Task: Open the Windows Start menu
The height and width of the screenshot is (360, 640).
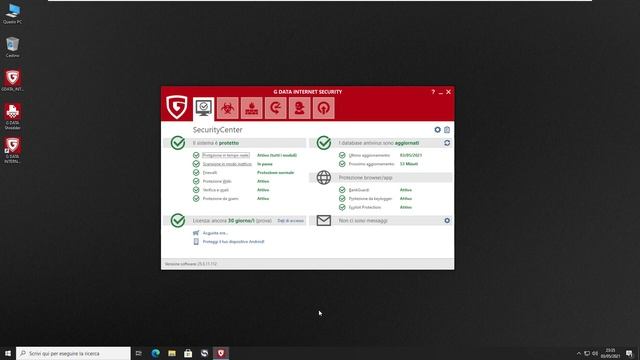Action: point(8,353)
